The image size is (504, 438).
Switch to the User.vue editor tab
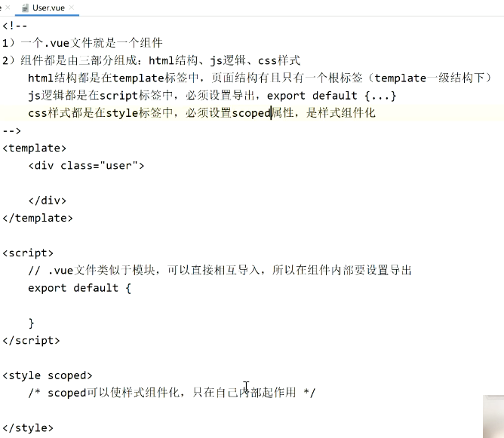tap(47, 8)
